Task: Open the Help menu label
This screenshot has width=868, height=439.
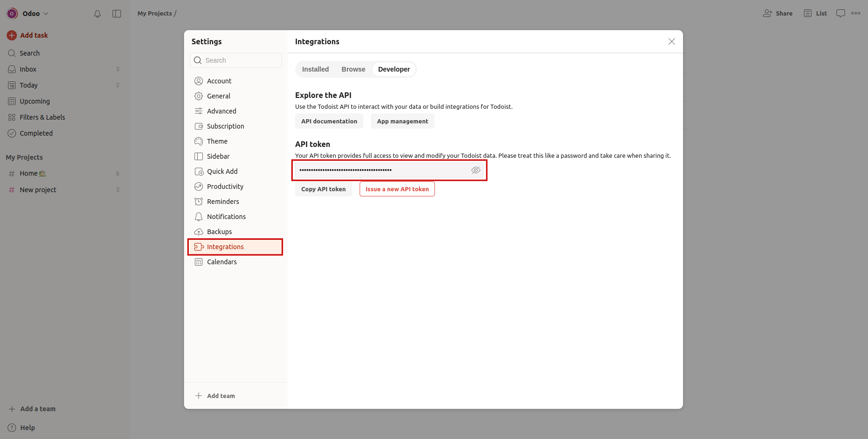Action: point(27,428)
